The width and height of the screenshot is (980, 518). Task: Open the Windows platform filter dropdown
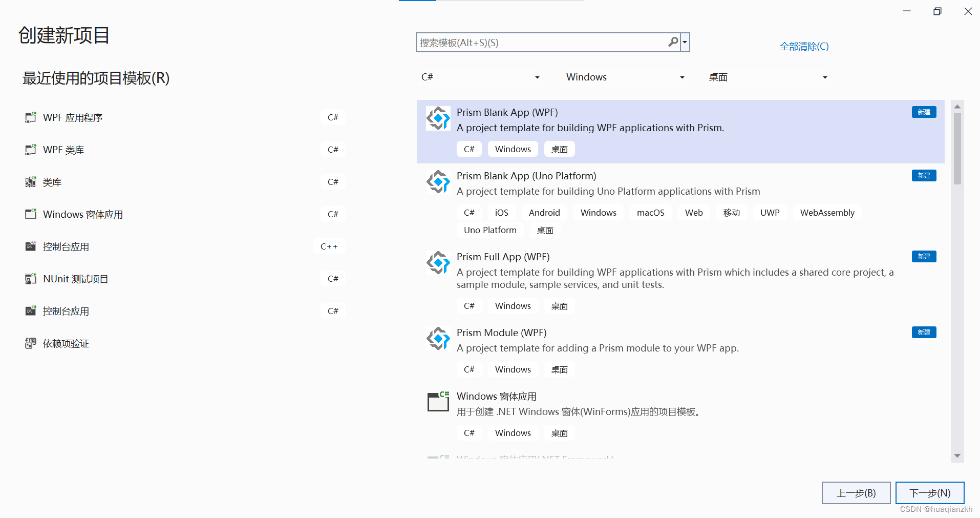coord(625,77)
